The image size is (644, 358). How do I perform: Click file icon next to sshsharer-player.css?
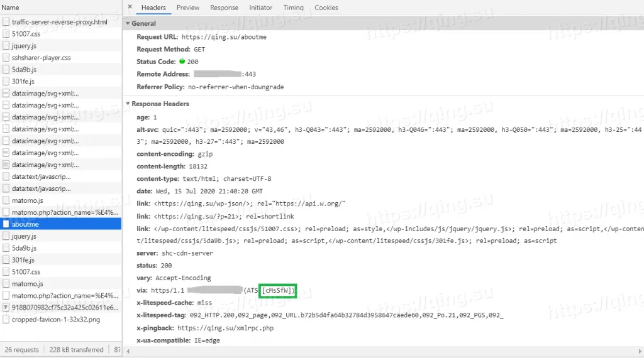click(x=6, y=58)
